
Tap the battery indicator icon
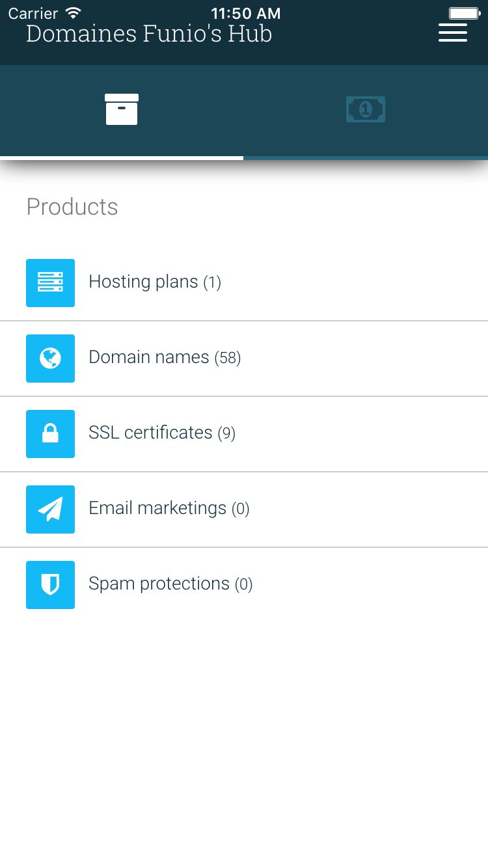465,13
